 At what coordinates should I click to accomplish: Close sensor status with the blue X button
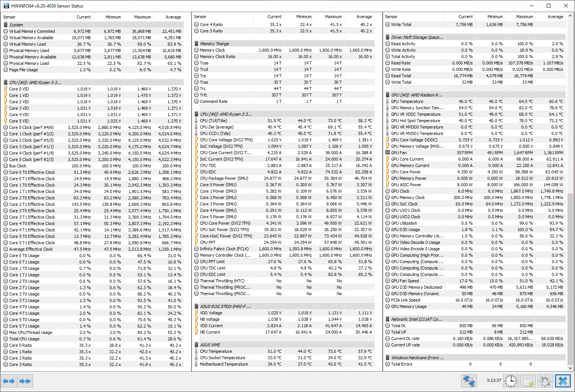pos(563,381)
